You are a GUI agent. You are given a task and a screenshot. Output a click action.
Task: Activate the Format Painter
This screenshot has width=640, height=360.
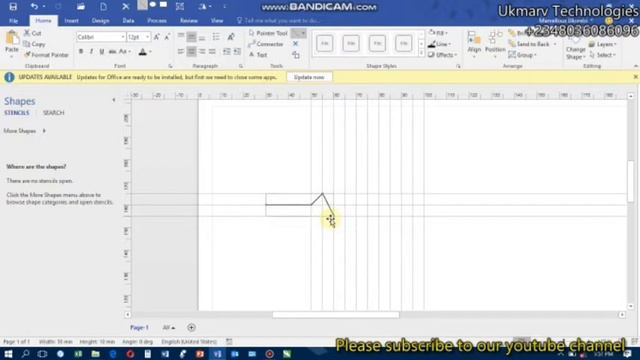pos(46,55)
